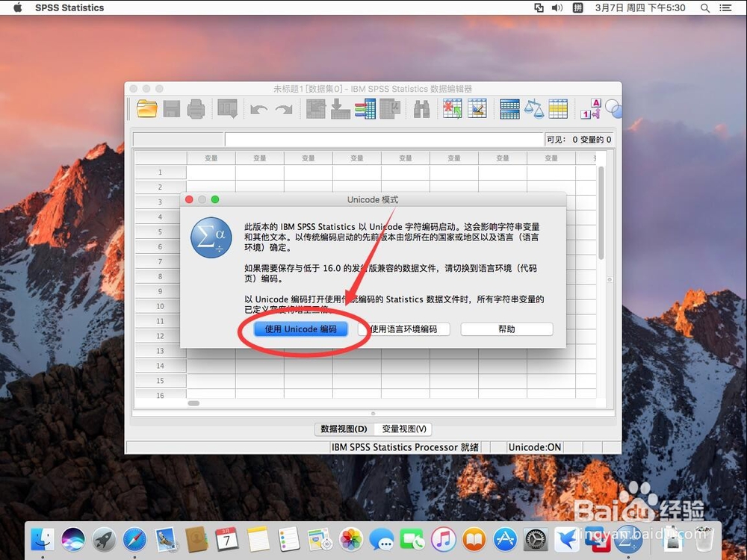Toggle the Value labels toolbar icon
Viewport: 747px width, 560px height.
[x=591, y=109]
